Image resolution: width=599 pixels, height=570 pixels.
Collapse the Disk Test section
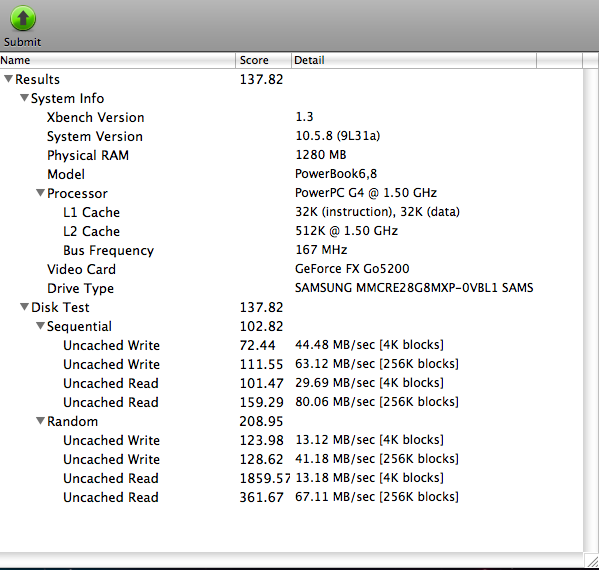click(x=24, y=306)
